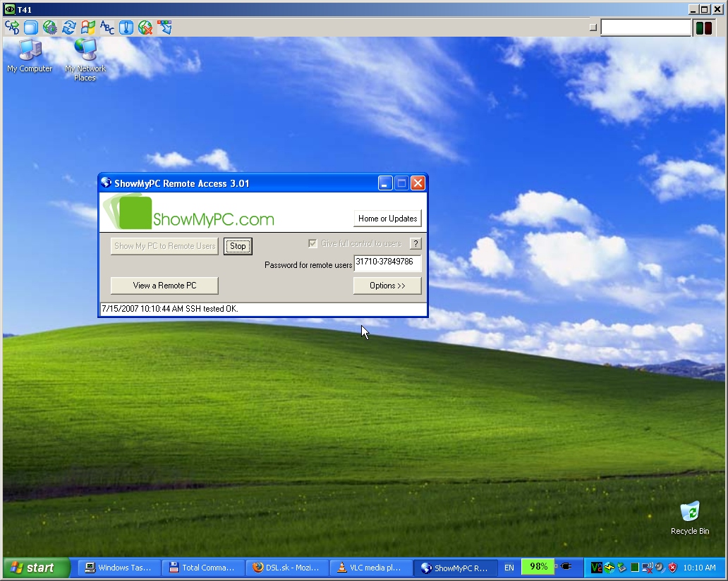Close the ShowMyPC Remote Access window
This screenshot has height=581, width=728.
click(x=418, y=183)
